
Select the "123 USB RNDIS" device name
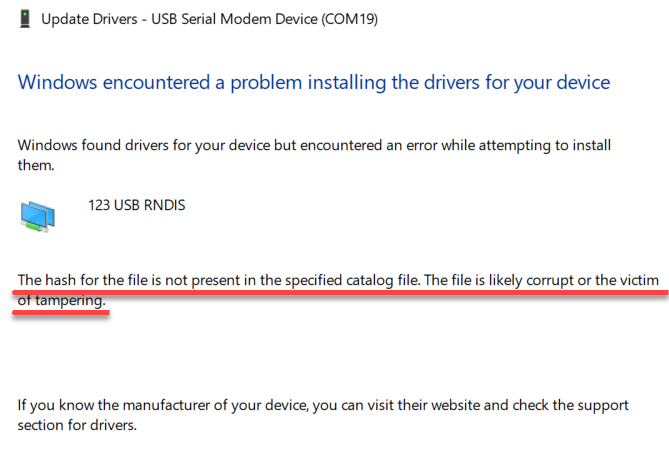tap(136, 206)
